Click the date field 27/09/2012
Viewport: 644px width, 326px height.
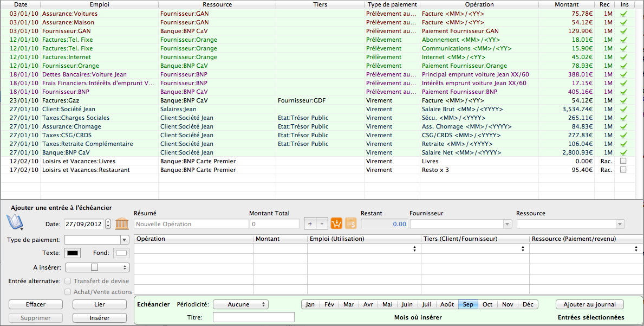84,224
